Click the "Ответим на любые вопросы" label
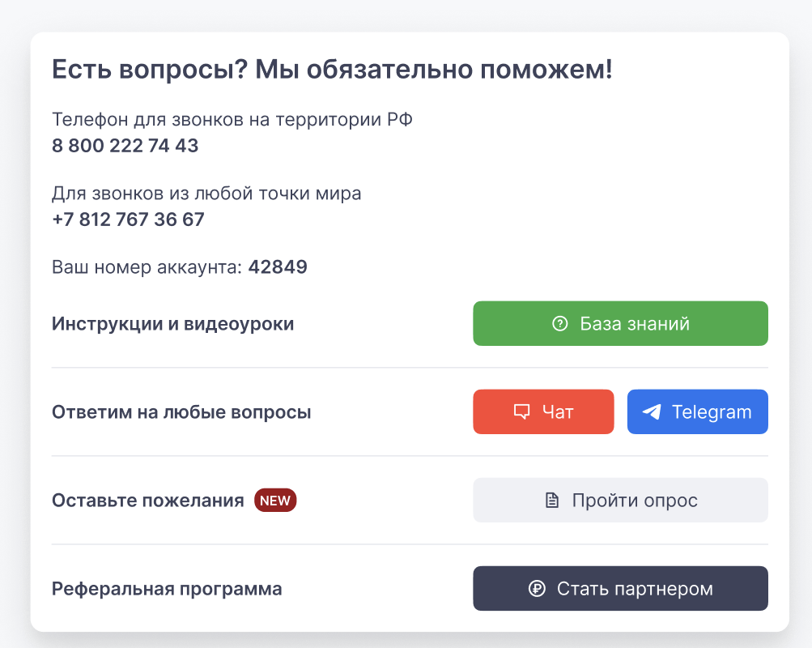 [x=181, y=412]
